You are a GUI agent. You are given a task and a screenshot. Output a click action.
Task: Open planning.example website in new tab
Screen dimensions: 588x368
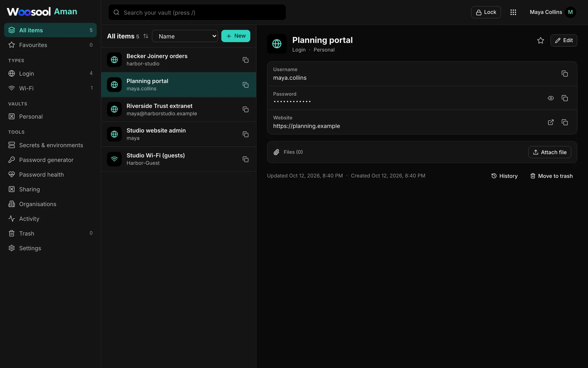(x=551, y=122)
